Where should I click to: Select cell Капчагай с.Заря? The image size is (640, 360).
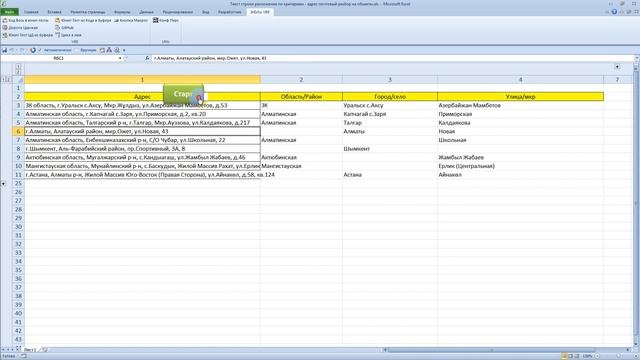point(390,114)
